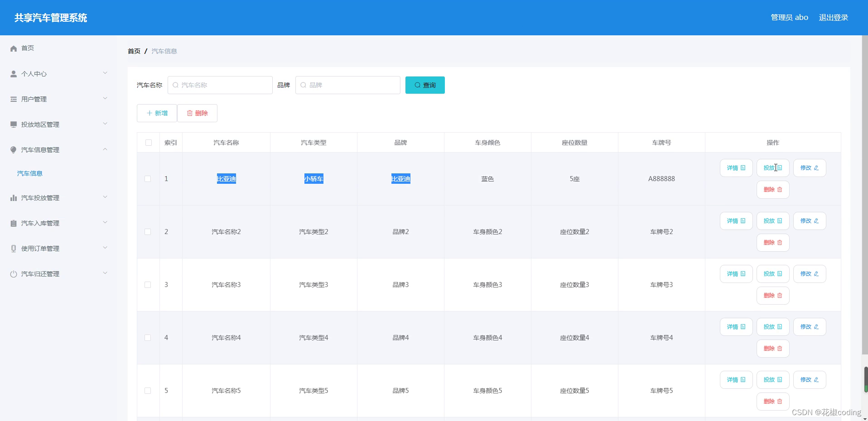Click the 删除 trash icon in row 4
This screenshot has width=868, height=421.
(780, 349)
